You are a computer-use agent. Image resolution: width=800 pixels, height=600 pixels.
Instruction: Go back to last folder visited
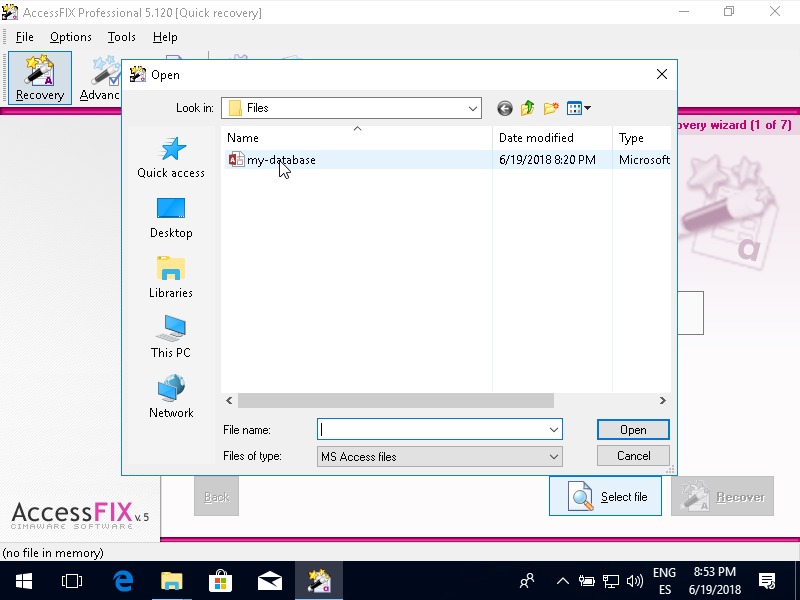(x=505, y=108)
